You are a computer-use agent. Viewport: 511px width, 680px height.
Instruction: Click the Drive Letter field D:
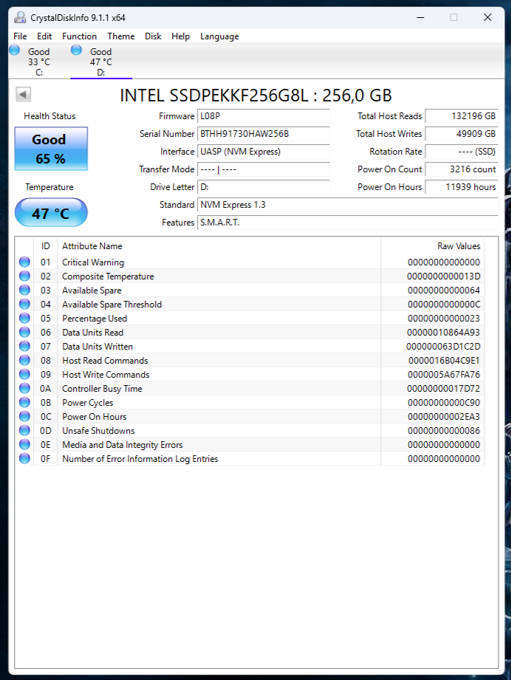click(264, 187)
